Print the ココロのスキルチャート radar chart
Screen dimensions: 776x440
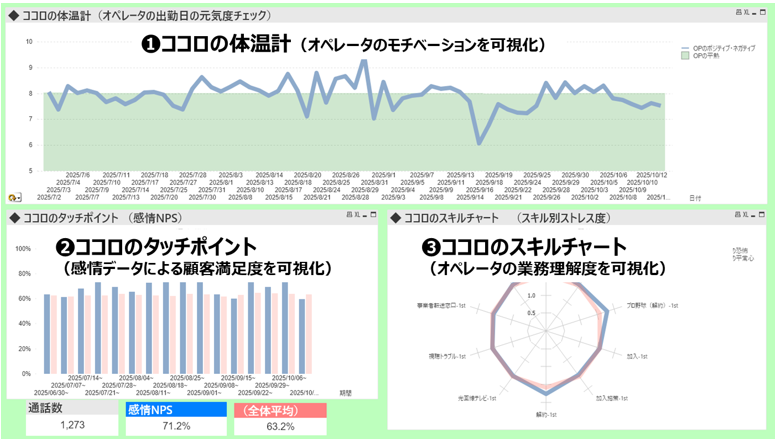737,214
